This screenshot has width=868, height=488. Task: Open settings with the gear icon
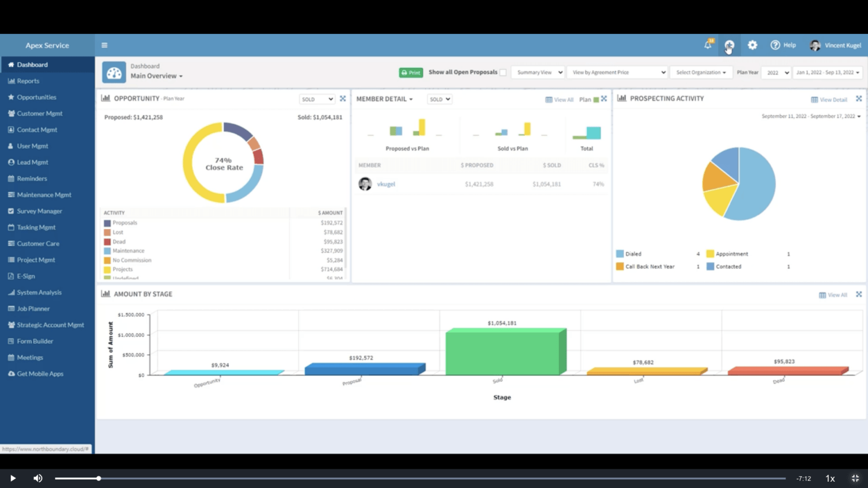tap(752, 45)
